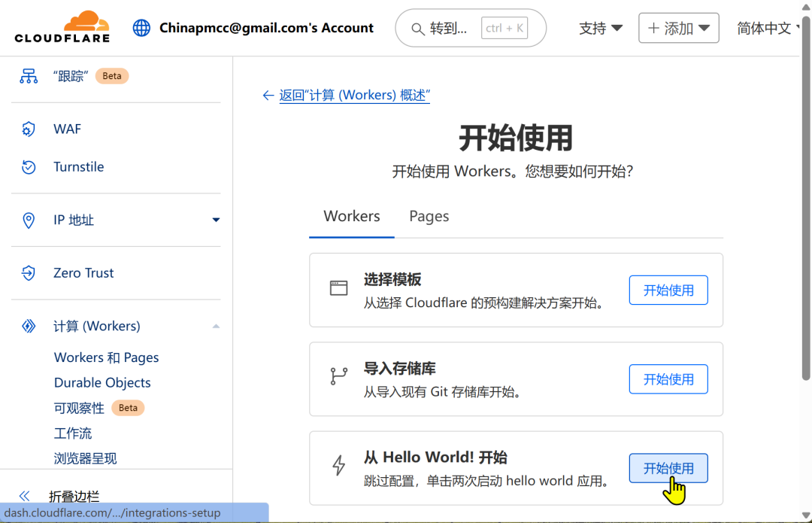
Task: Click the 计算 (Workers) diamond icon
Action: 29,326
